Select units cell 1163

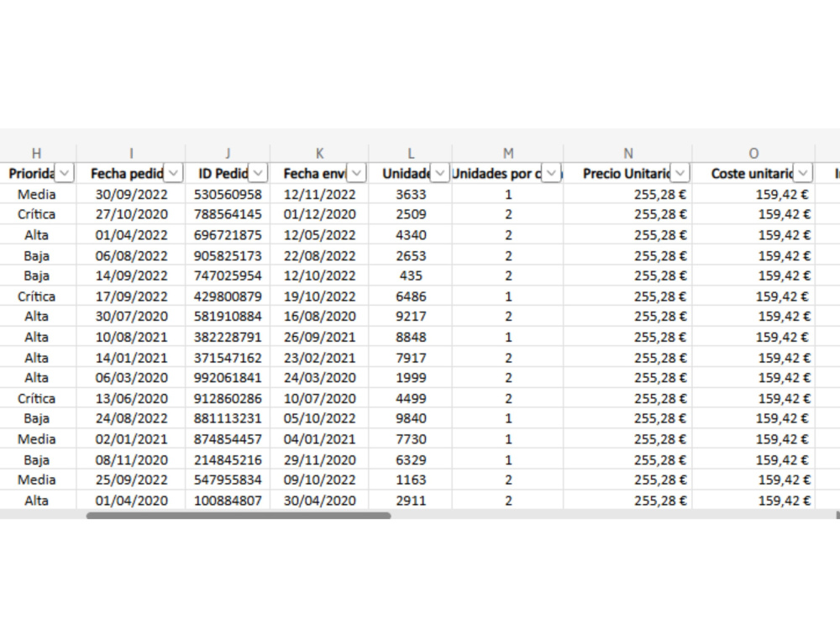point(411,480)
